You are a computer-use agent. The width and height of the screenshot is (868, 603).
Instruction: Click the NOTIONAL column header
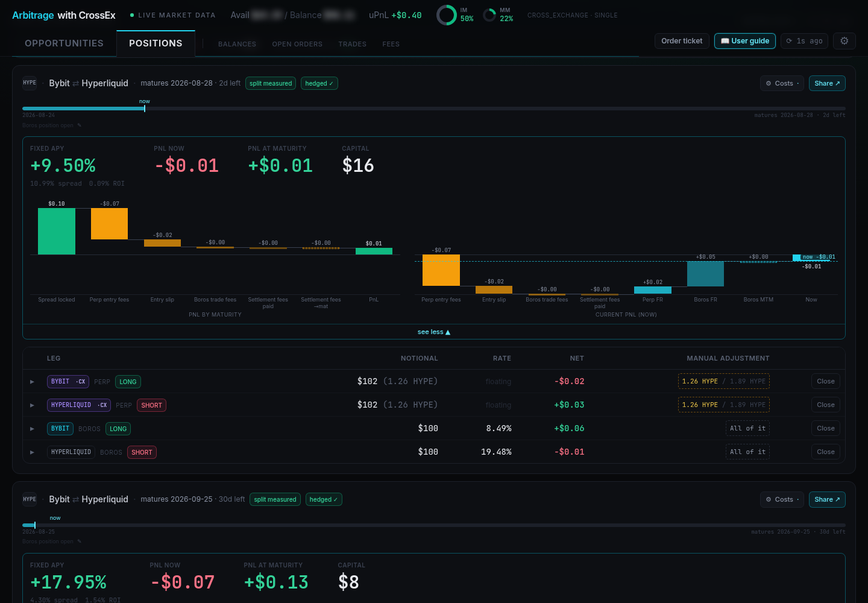tap(420, 358)
